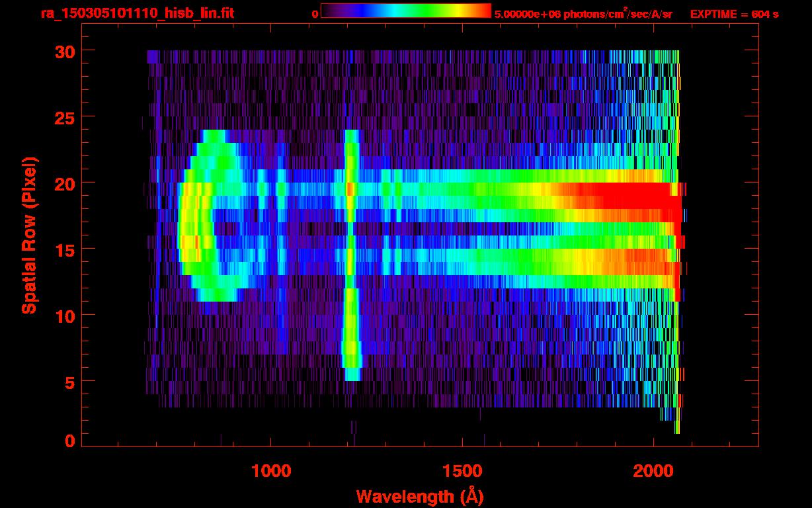Image resolution: width=812 pixels, height=508 pixels.
Task: Click the x-axis tick label 1000
Action: click(271, 471)
